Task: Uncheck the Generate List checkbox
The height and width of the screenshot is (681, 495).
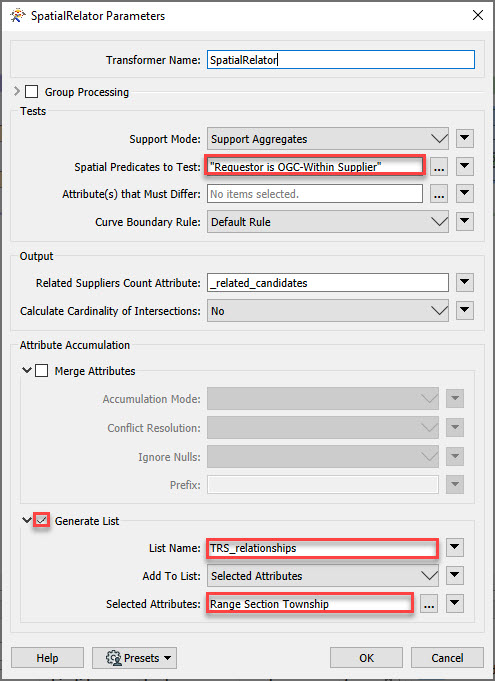Action: (x=42, y=520)
